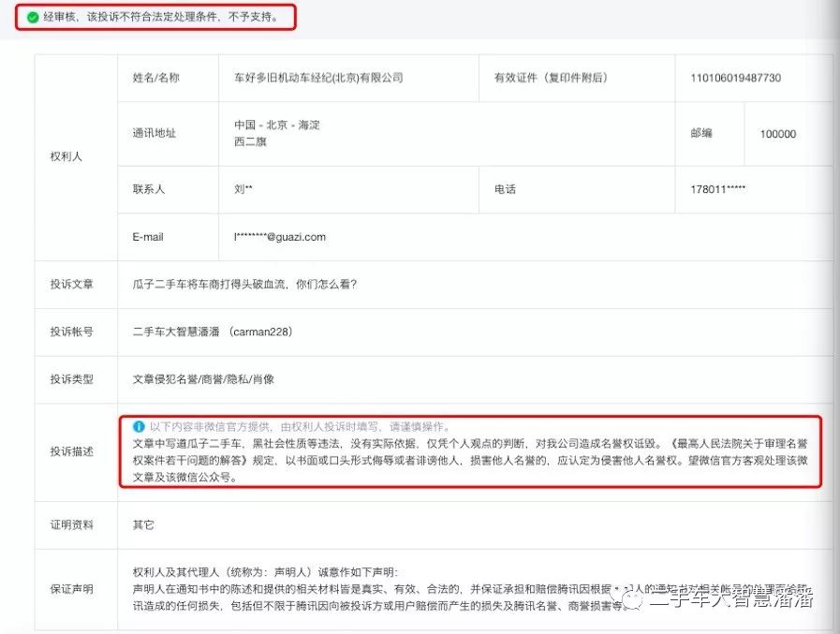
Task: Click the '投诉文章' row label
Action: (72, 284)
